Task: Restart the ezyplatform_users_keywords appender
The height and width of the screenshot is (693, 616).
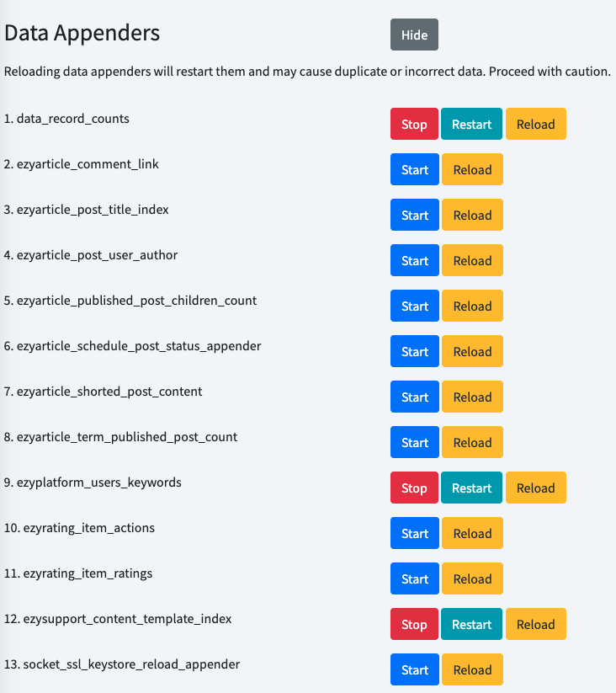Action: pos(471,488)
